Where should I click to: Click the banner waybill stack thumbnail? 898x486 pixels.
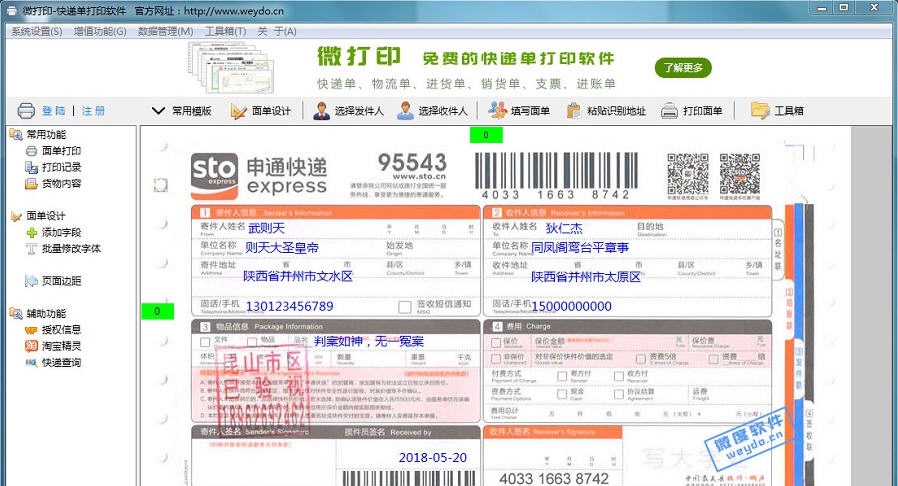click(231, 68)
